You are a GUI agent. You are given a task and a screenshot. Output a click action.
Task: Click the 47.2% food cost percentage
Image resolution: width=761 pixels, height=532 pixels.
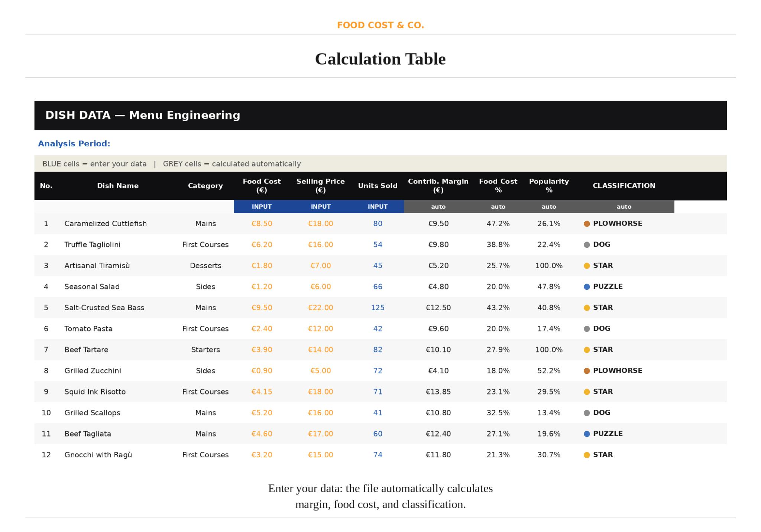(498, 224)
